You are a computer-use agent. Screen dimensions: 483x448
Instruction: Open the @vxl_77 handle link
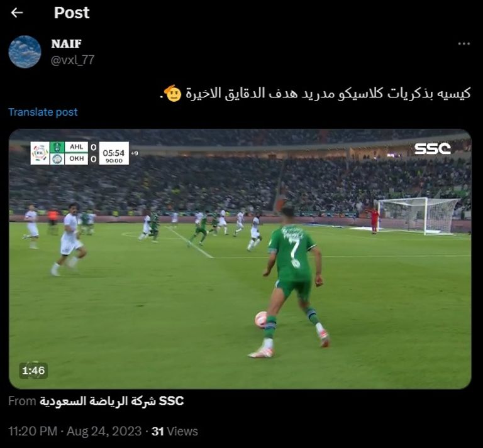pos(72,60)
